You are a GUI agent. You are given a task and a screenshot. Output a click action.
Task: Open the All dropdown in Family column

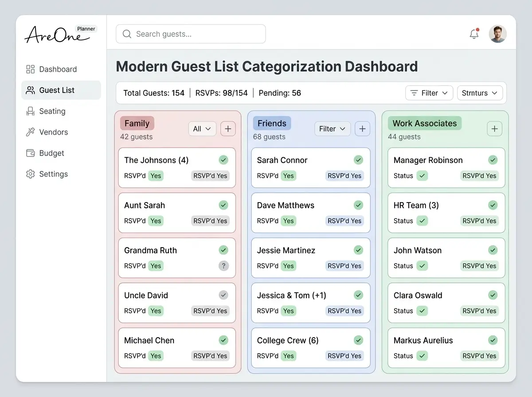[x=202, y=128]
